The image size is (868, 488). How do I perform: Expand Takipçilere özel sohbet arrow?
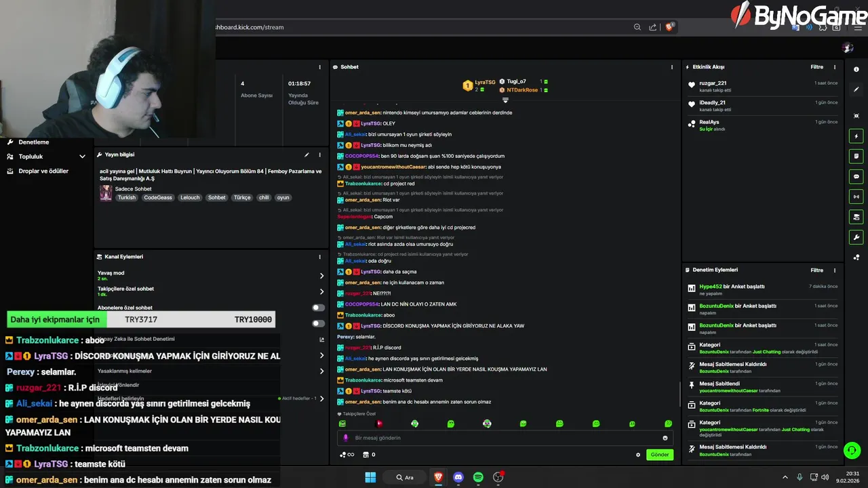[x=321, y=291]
